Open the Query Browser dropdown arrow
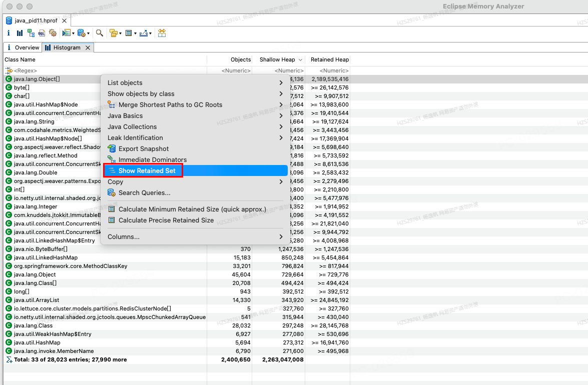 [x=88, y=33]
